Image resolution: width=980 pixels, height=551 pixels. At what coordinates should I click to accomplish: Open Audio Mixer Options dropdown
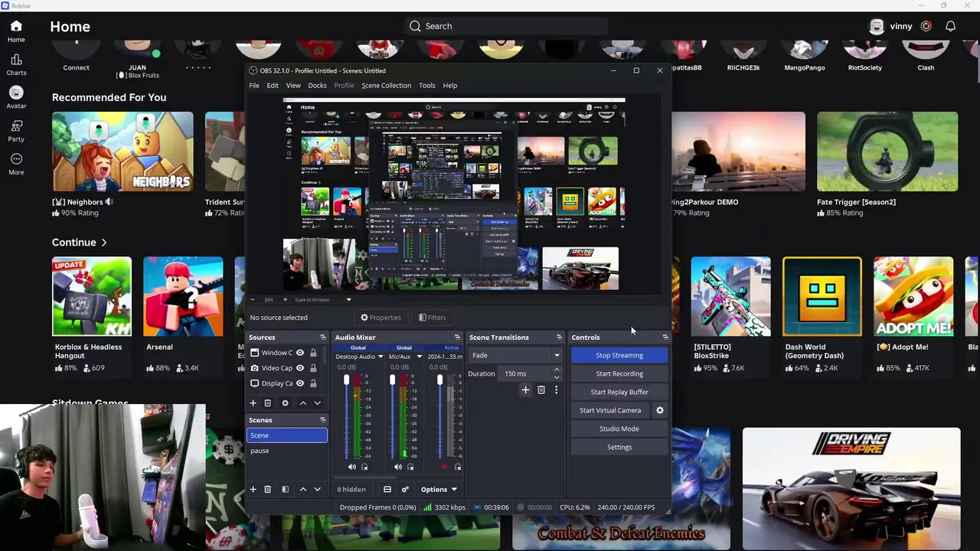point(439,490)
